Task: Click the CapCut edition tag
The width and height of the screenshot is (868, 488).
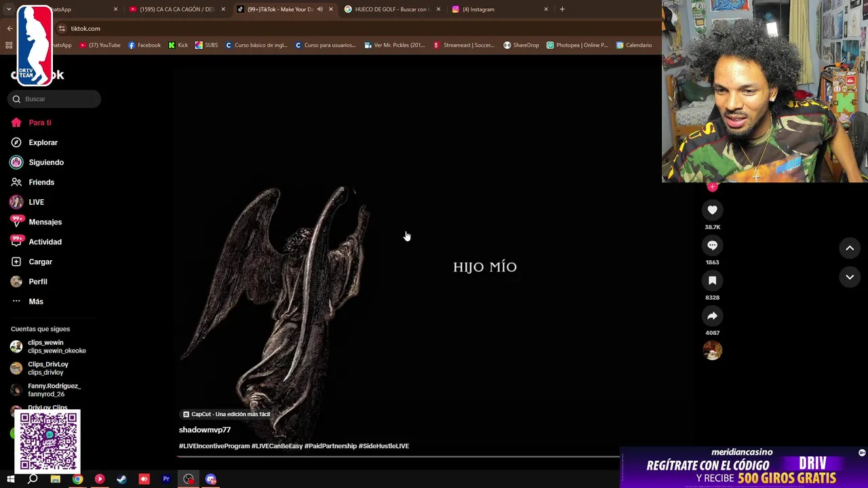Action: pos(226,414)
